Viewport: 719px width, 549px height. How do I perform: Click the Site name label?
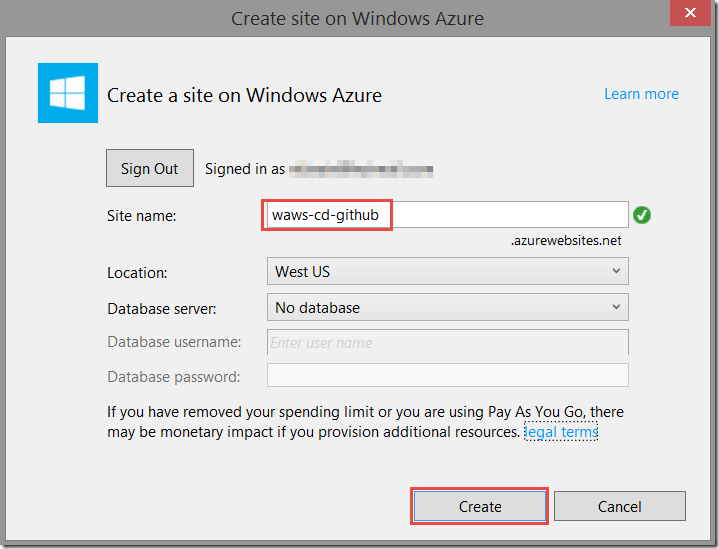click(142, 216)
